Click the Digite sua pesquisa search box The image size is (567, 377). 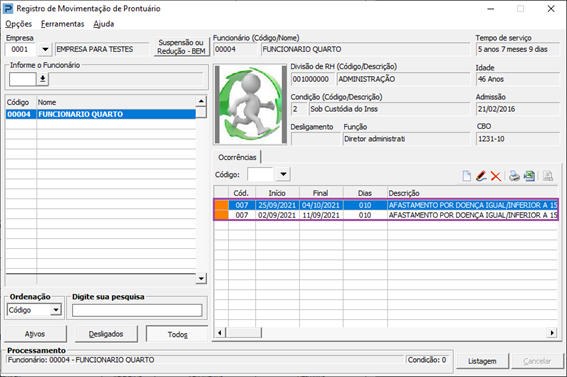(x=137, y=310)
